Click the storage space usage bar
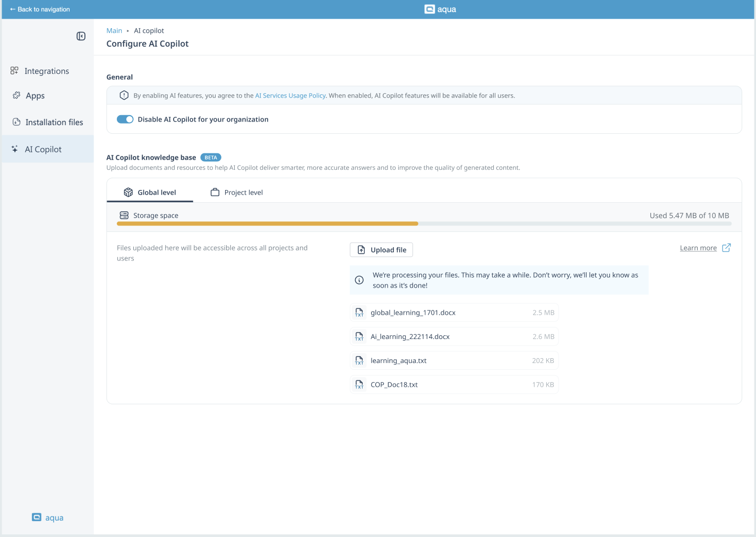756x537 pixels. 424,224
